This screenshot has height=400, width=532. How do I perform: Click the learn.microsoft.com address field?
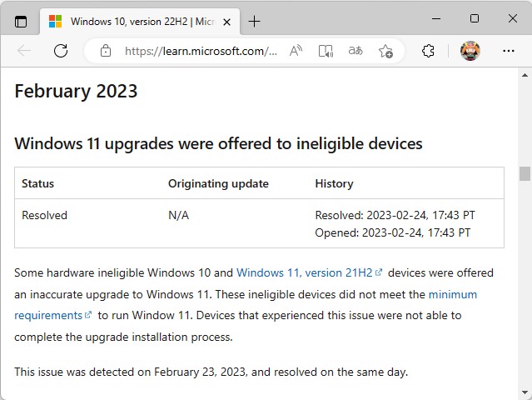200,51
